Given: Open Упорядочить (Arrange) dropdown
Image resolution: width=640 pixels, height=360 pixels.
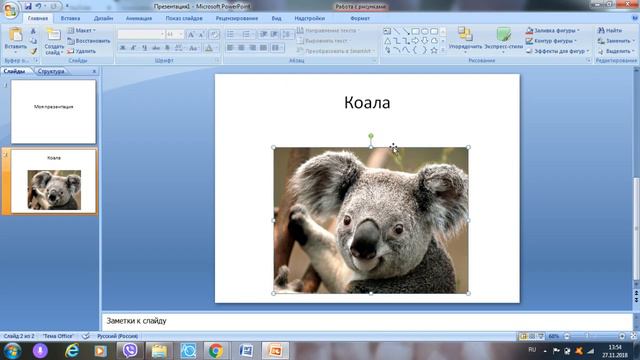Looking at the screenshot, I should (465, 39).
